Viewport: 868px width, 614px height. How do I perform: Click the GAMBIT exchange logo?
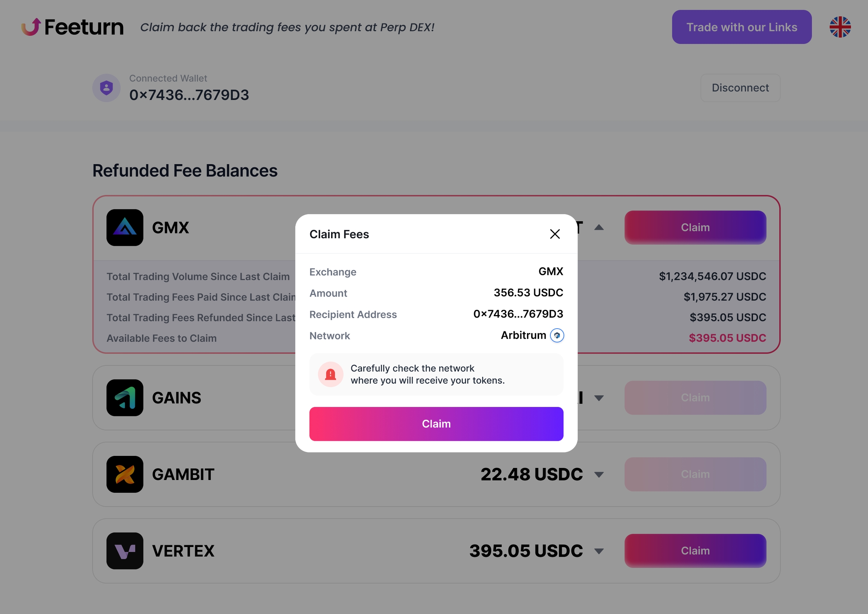click(x=125, y=474)
